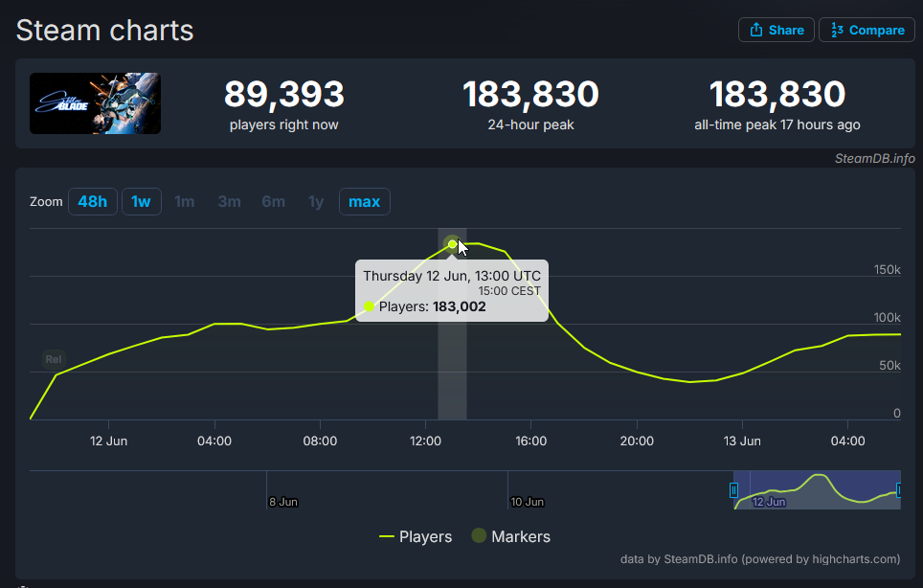Select the disabled 1m zoom option

[184, 202]
